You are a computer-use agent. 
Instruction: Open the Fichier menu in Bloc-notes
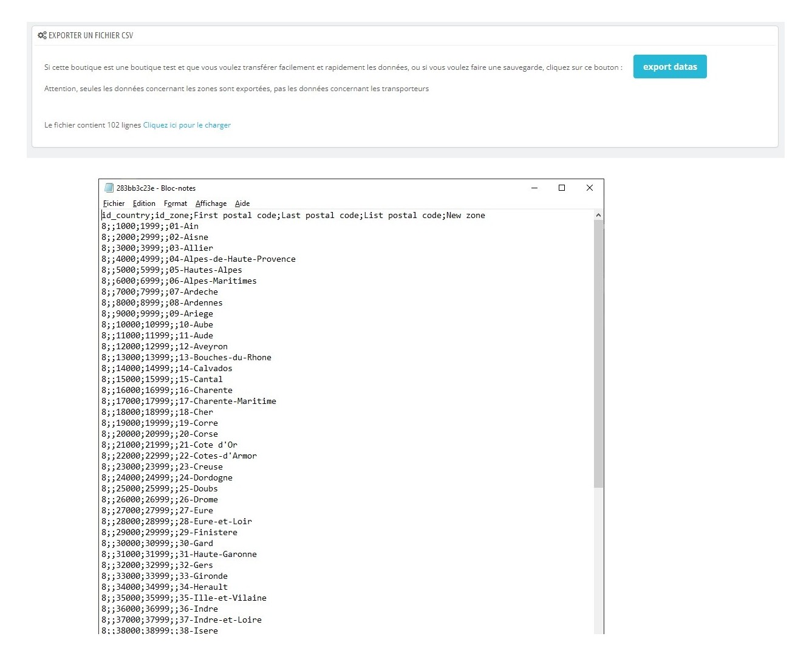[x=114, y=203]
